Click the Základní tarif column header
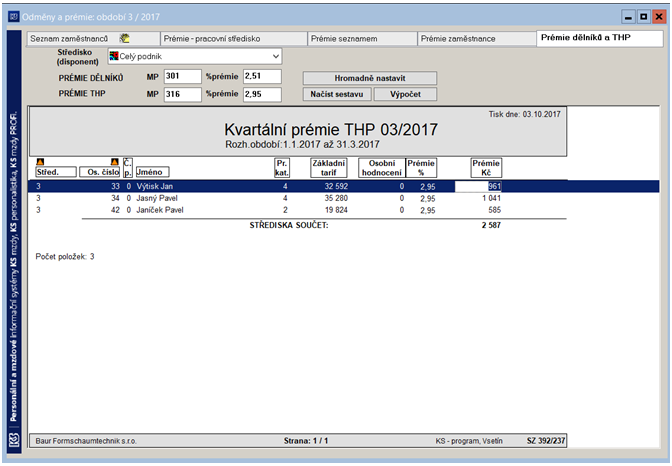 [x=328, y=168]
